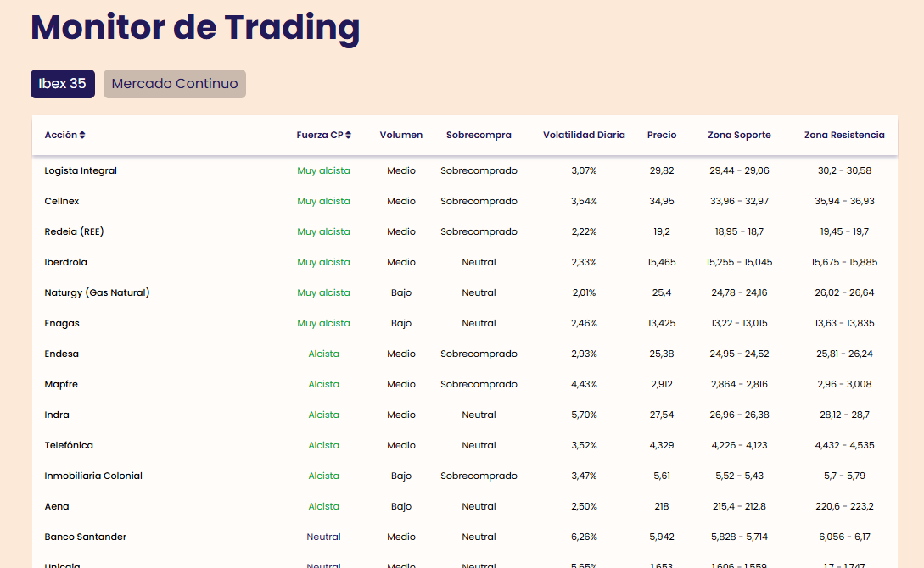Click the Sobrecompra column header
Viewport: 924px width, 568px height.
(479, 135)
